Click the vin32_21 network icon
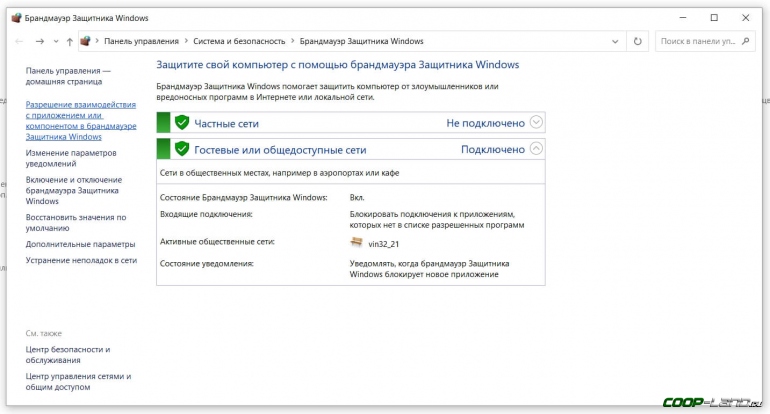Image resolution: width=770 pixels, height=414 pixels. 357,242
